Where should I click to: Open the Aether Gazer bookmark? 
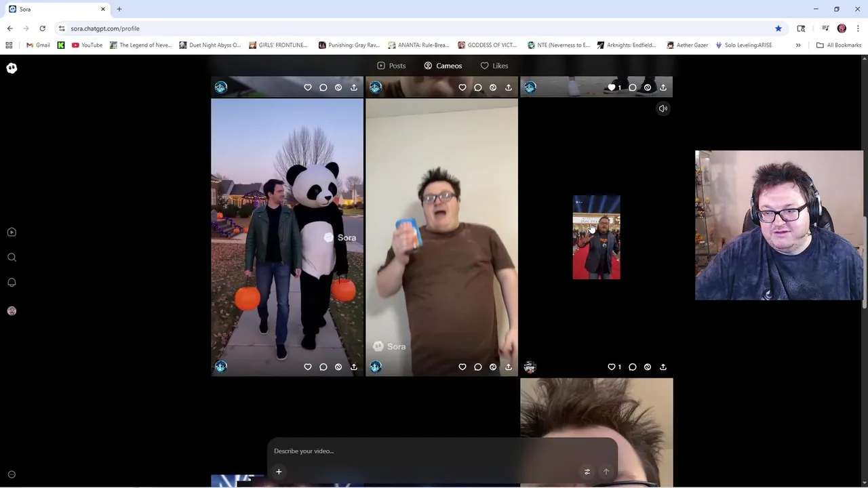[687, 45]
